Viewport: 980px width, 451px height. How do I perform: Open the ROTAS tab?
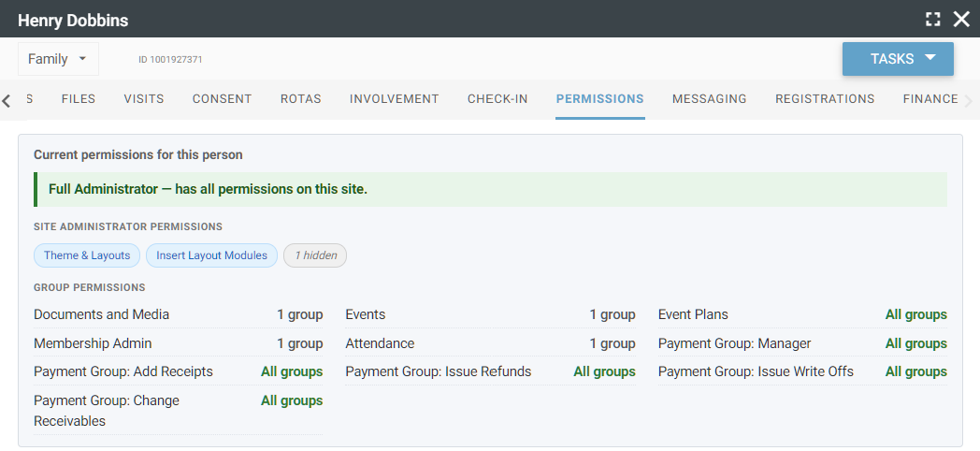coord(300,99)
